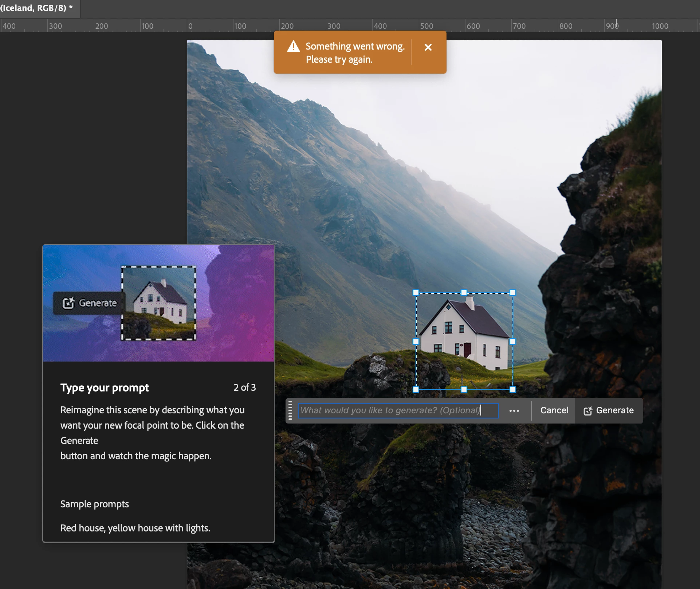The height and width of the screenshot is (589, 700).
Task: Click the Generate icon in tutorial preview
Action: click(x=68, y=303)
